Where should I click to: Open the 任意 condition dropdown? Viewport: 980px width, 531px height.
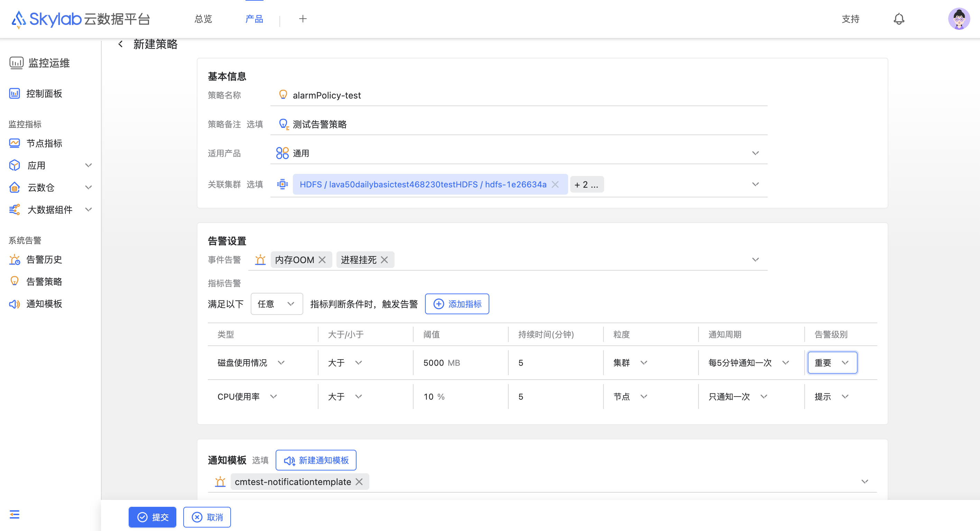point(277,304)
